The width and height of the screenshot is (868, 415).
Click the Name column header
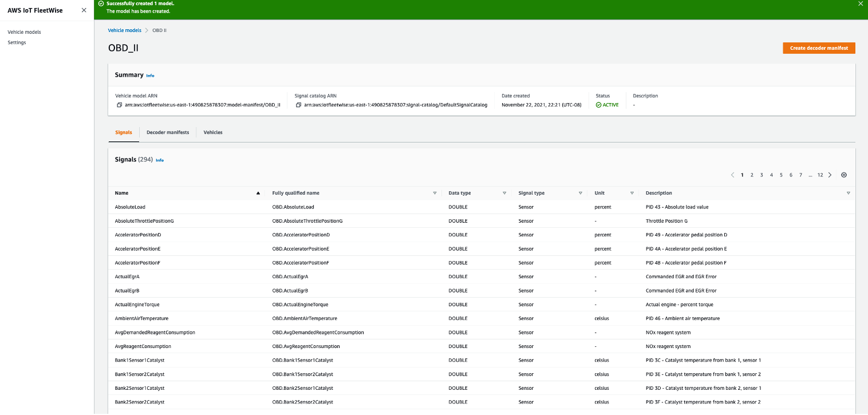click(x=121, y=193)
